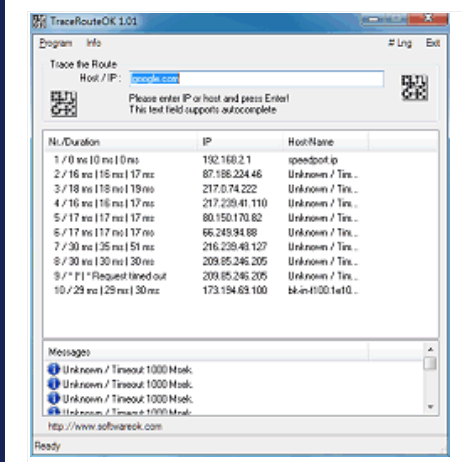Close the TraceRouteOK window
The width and height of the screenshot is (462, 462).
tap(429, 19)
